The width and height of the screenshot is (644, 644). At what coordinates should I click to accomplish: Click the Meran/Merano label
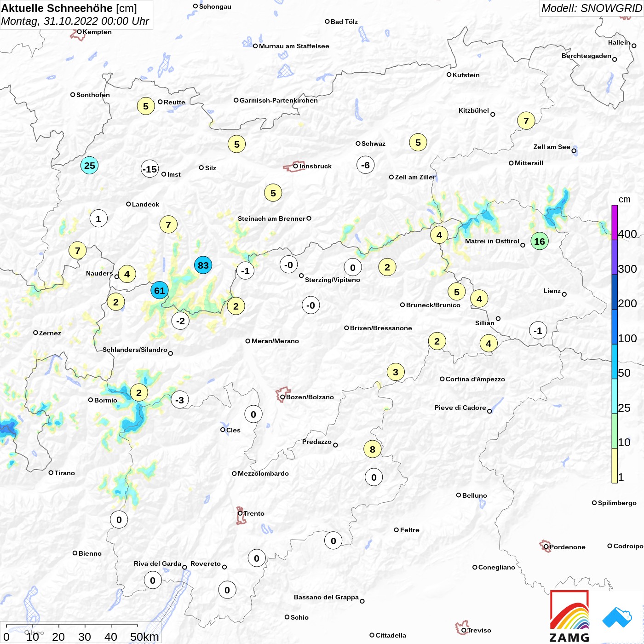(x=275, y=341)
